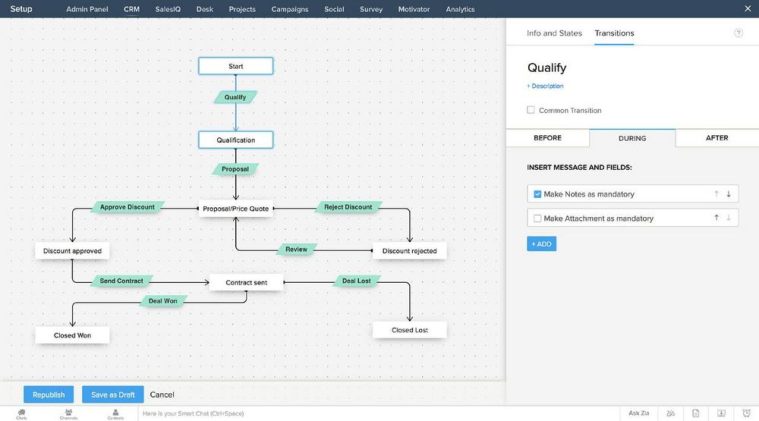Click the + ADD button
759x421 pixels.
541,244
